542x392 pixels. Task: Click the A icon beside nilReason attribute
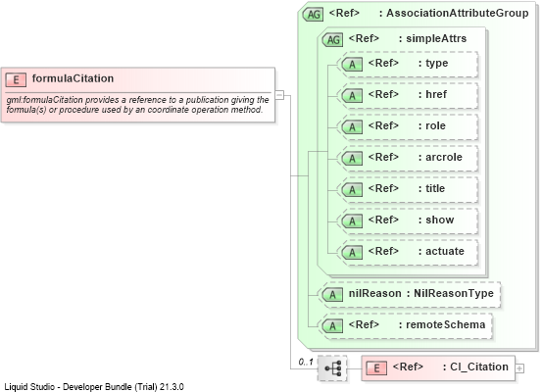tap(332, 295)
